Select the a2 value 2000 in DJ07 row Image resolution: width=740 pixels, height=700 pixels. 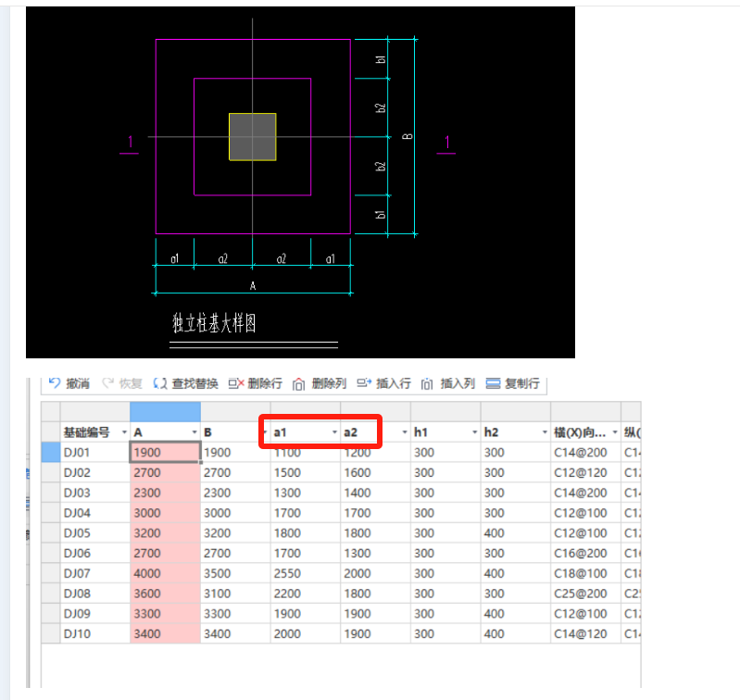click(375, 573)
